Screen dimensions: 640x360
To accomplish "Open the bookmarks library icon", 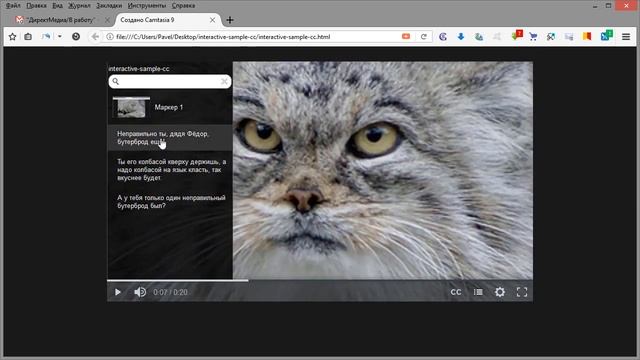I will (x=28, y=37).
